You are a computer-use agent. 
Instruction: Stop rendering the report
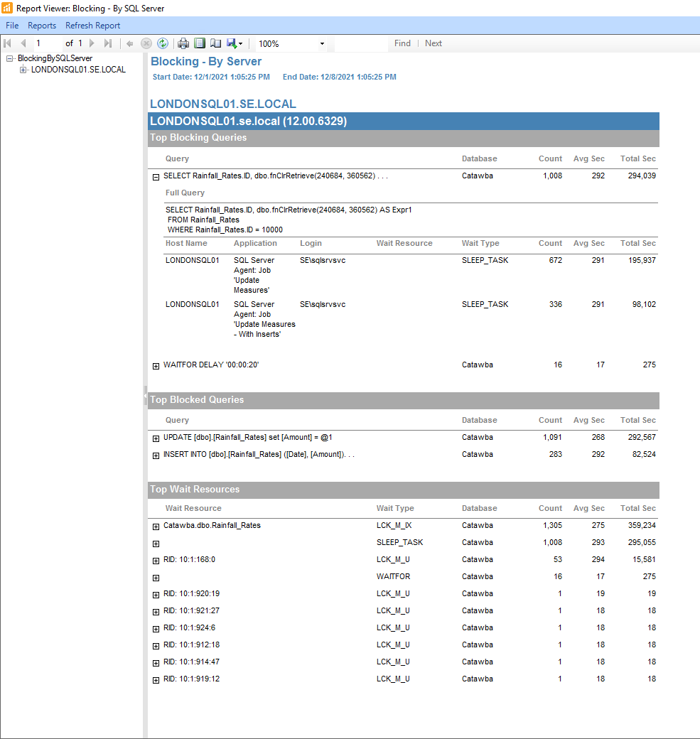[x=146, y=43]
